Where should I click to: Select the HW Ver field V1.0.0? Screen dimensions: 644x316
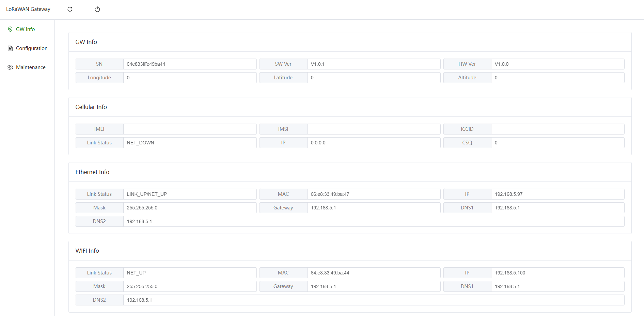(557, 64)
